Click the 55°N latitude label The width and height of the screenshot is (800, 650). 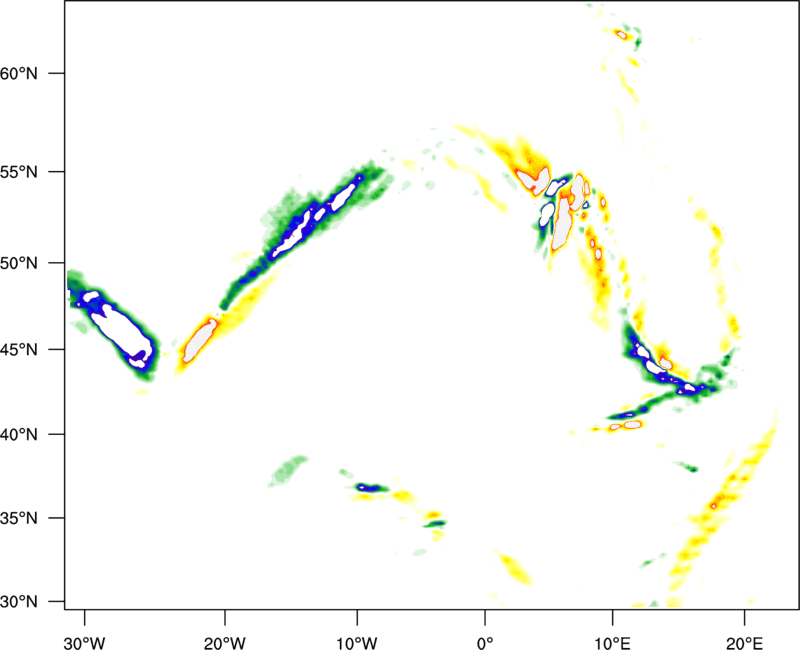19,171
